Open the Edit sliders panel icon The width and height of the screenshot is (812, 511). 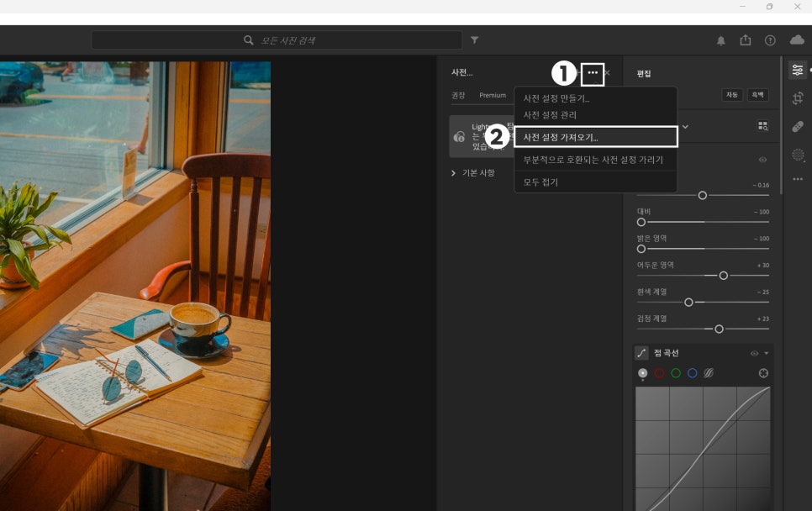pyautogui.click(x=798, y=70)
